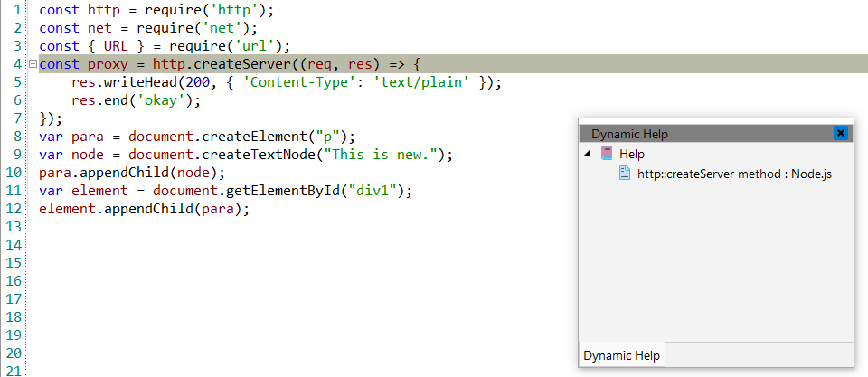Image resolution: width=868 pixels, height=377 pixels.
Task: Click line number 20 in the gutter
Action: pos(14,353)
